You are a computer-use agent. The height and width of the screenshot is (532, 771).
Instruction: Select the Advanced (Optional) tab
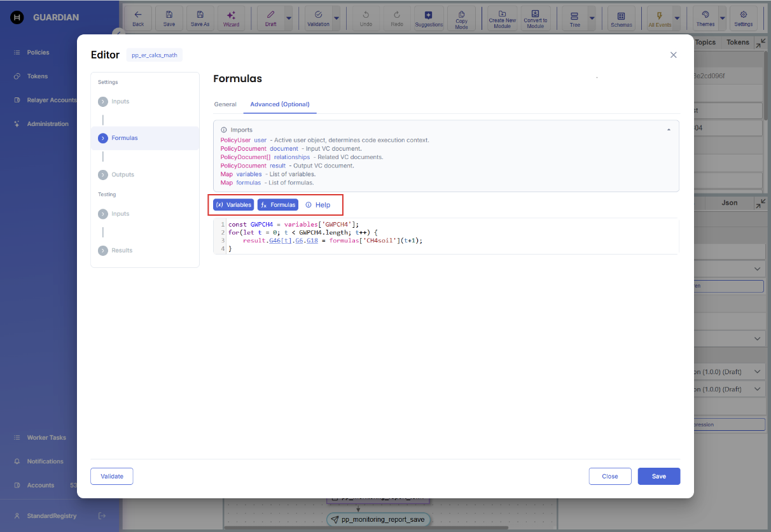coord(279,104)
